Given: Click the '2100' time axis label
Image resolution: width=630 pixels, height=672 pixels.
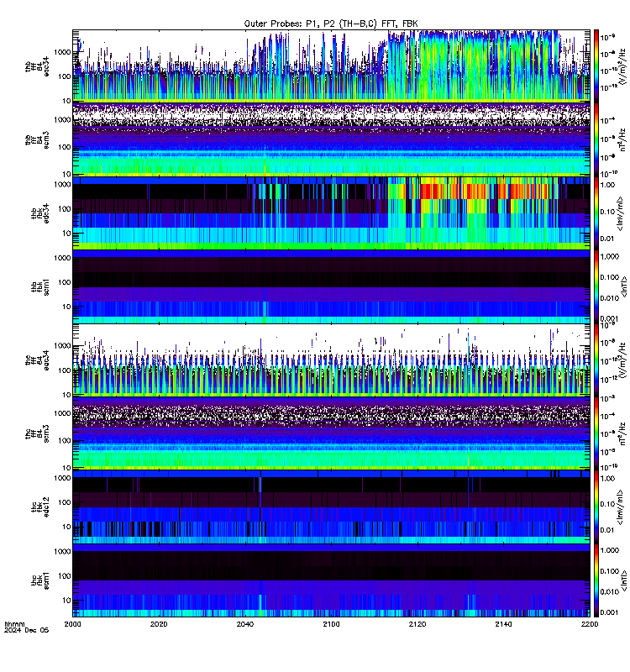Looking at the screenshot, I should pos(331,624).
